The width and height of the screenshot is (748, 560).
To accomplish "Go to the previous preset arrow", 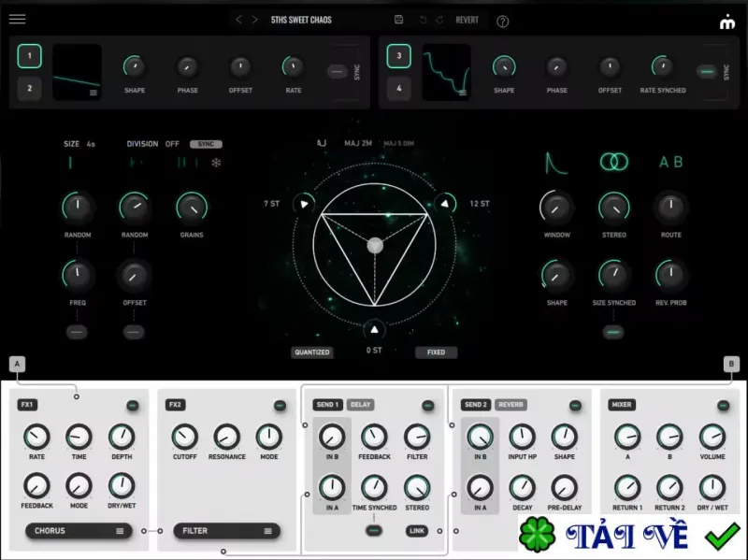I will coord(239,20).
